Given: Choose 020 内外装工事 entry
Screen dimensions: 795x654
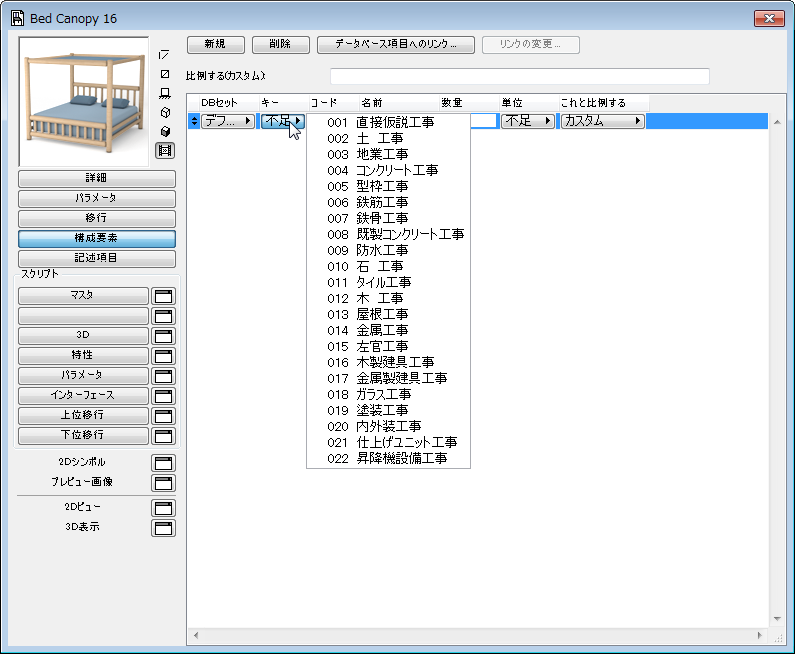Looking at the screenshot, I should coord(388,426).
